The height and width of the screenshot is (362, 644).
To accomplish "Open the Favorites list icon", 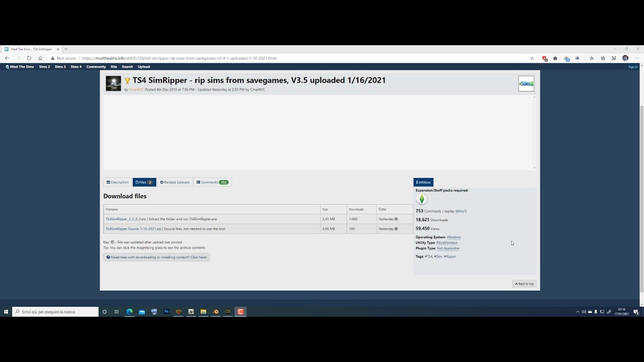I will coord(592,58).
